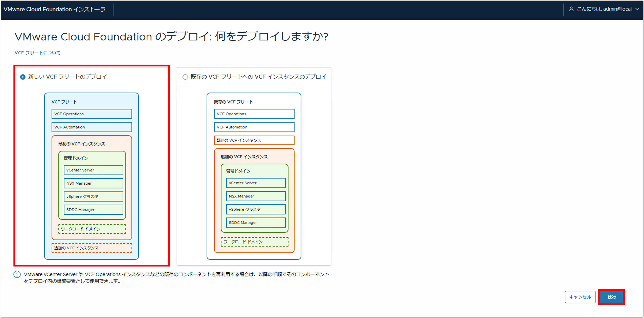This screenshot has height=318, width=644.
Task: Click ワークロード ドメイン dashed box in new fleet
Action: (92, 229)
